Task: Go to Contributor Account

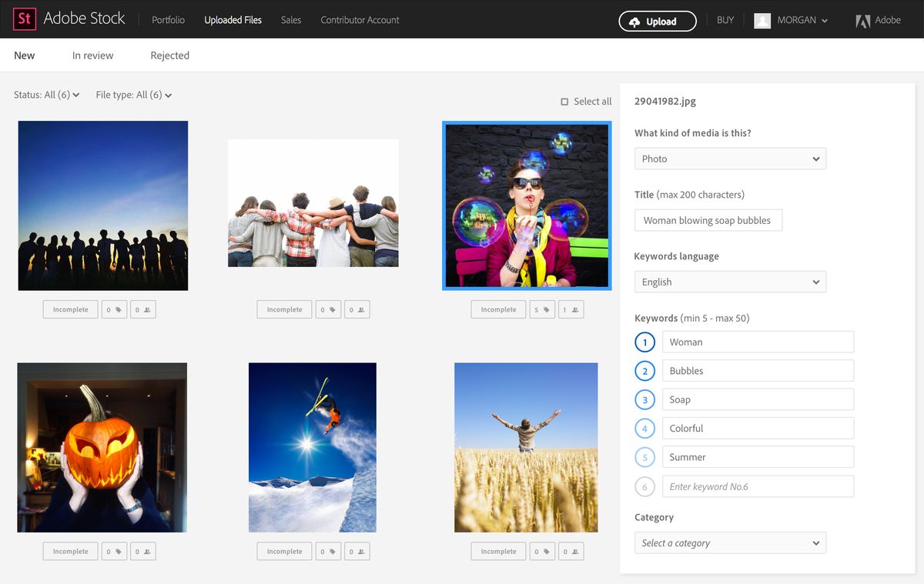Action: coord(359,20)
